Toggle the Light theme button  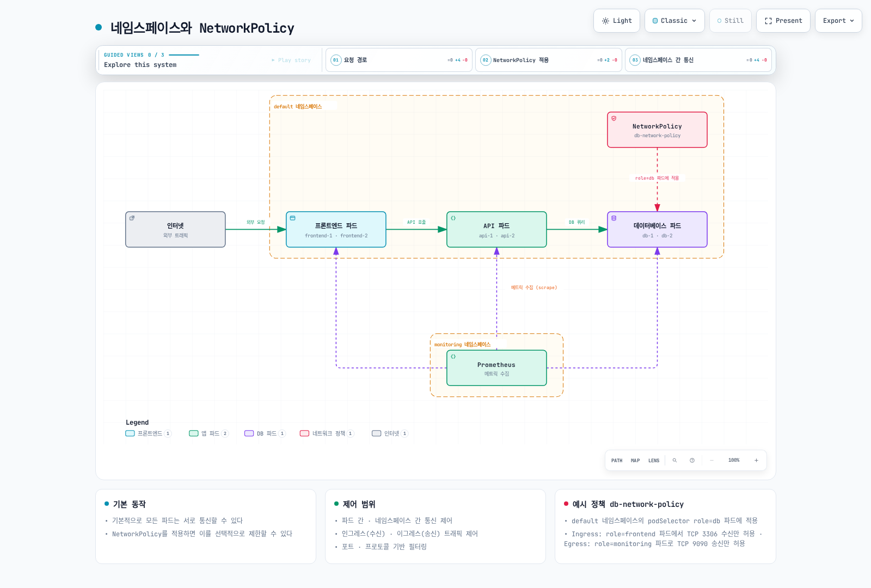pos(617,21)
